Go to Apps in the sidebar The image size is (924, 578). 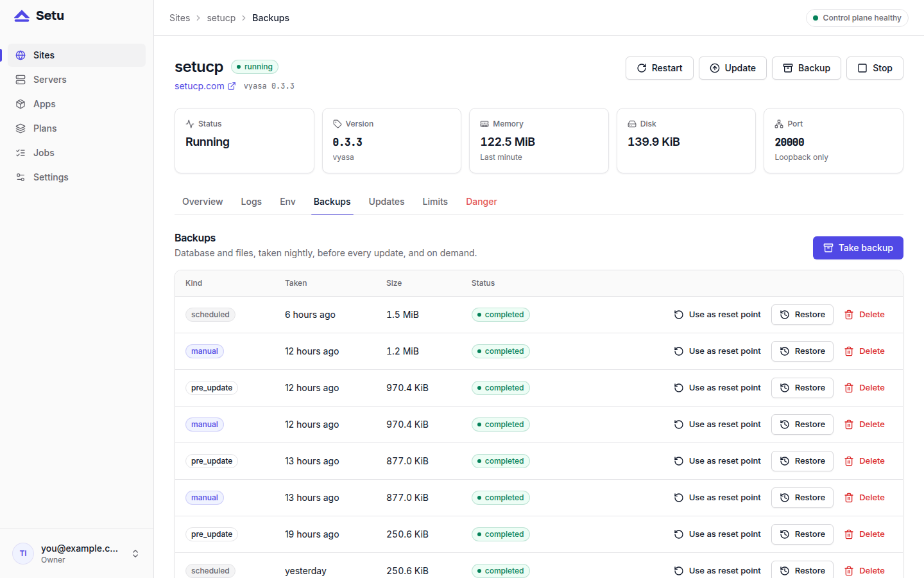76,104
